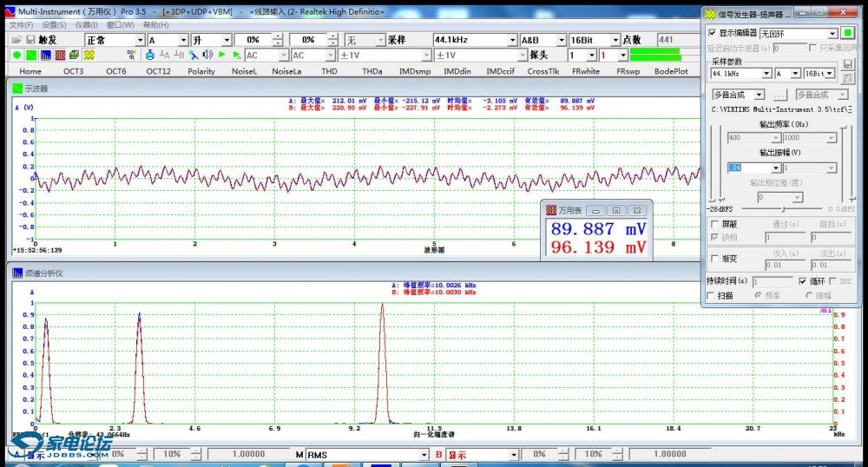Increase the first trigger 0% spinner
Screen dimensions: 868x467
pyautogui.click(x=278, y=37)
